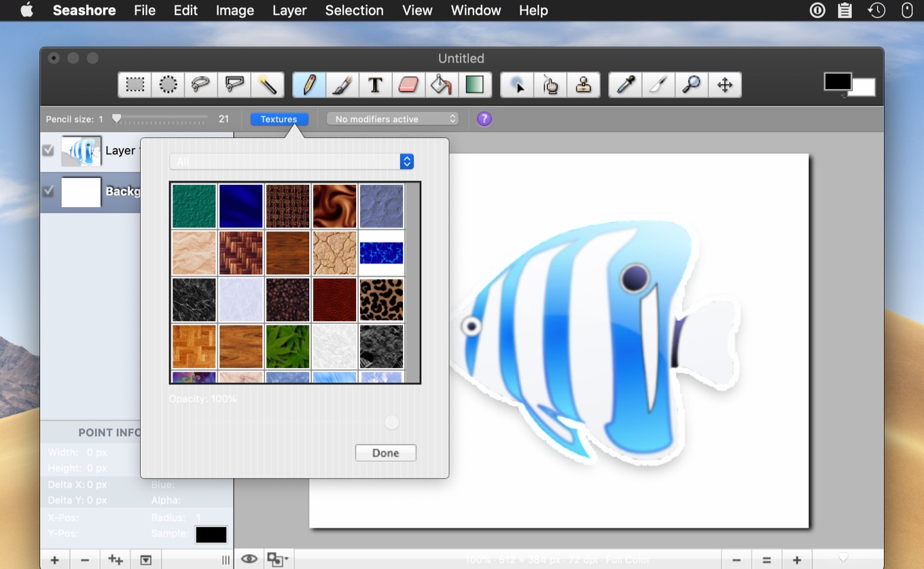This screenshot has height=569, width=924.
Task: Select the Layer thumbnail with fish
Action: click(81, 151)
